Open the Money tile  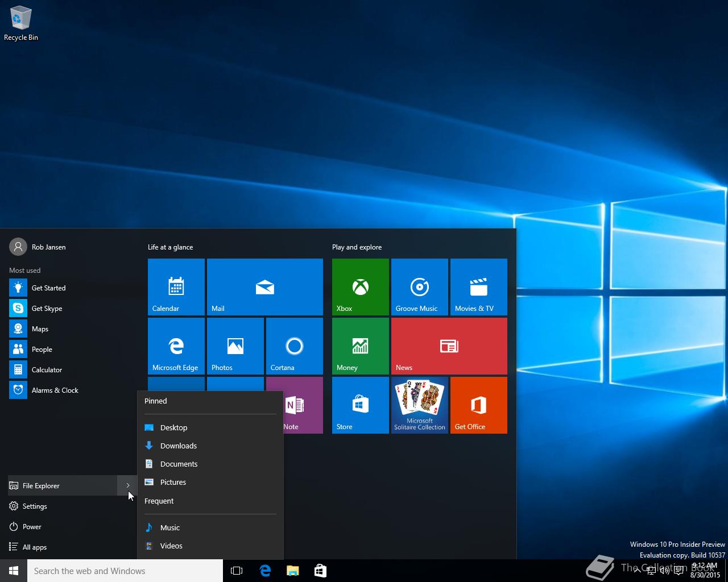pos(361,346)
